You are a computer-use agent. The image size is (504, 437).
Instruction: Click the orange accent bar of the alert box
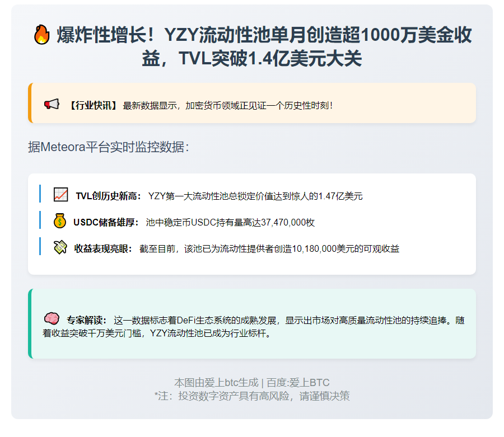click(29, 104)
